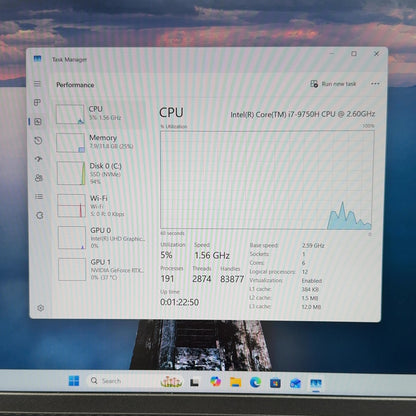Click the 12.0 MB L3 cache value

(x=311, y=307)
